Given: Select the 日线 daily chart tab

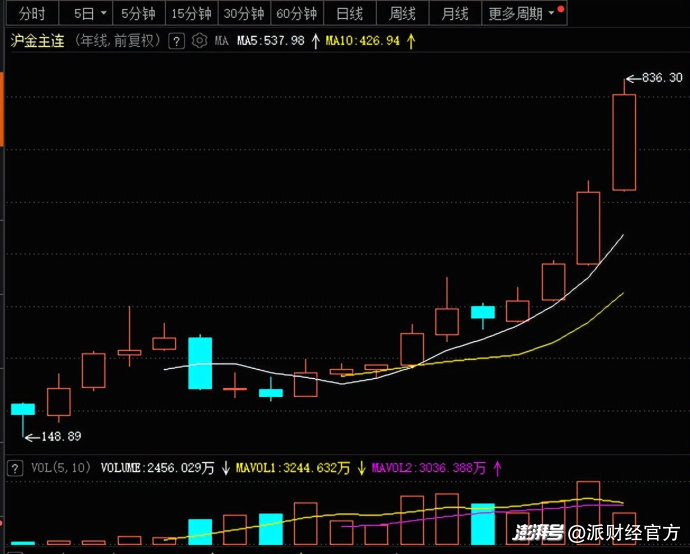Looking at the screenshot, I should (349, 14).
